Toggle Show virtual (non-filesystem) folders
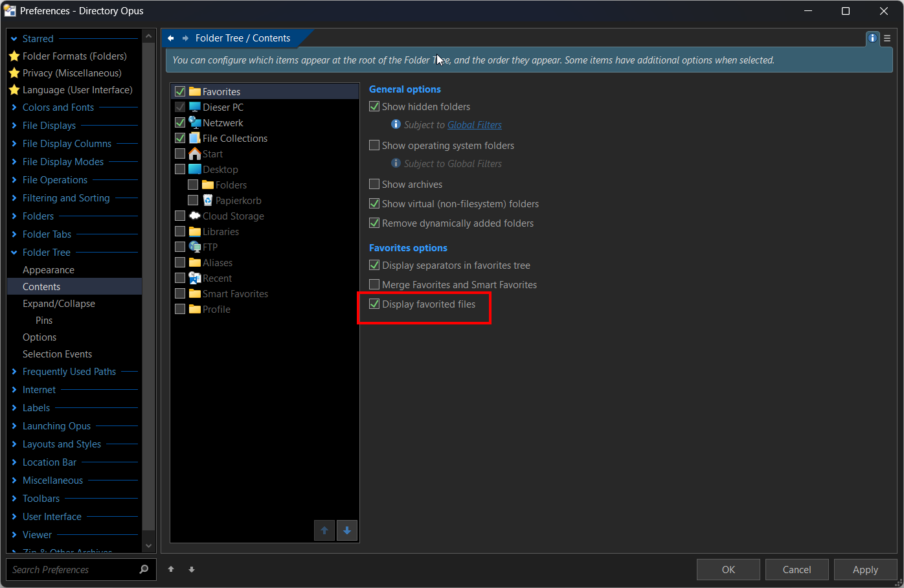904x588 pixels. coord(374,203)
